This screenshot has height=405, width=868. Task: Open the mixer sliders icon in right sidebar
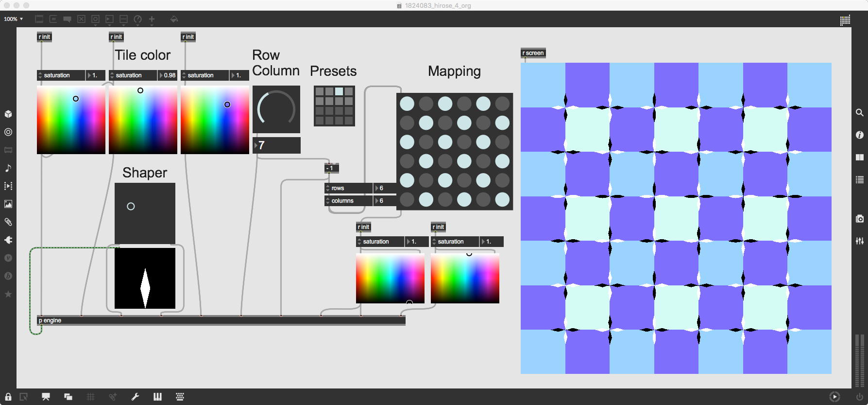click(859, 241)
